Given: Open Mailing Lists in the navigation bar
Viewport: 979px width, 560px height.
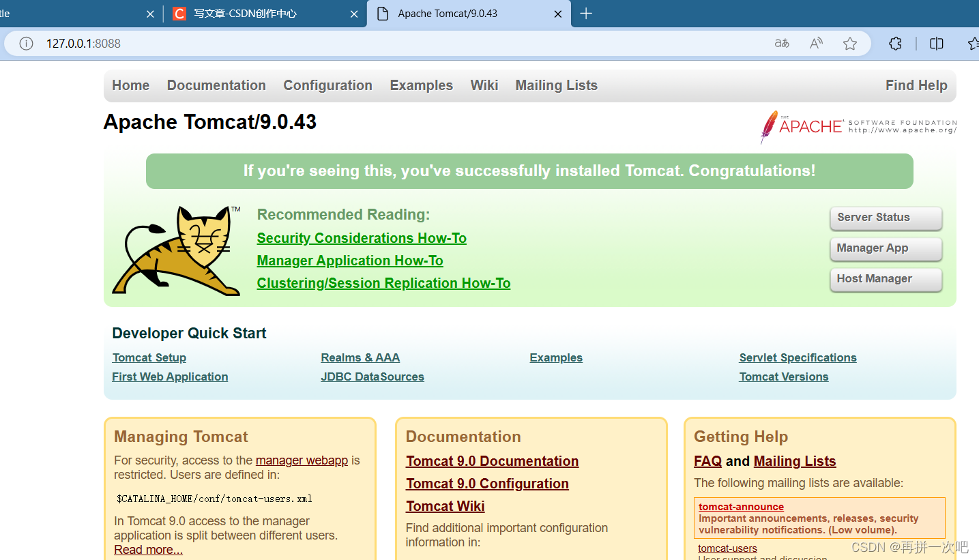Looking at the screenshot, I should 557,85.
